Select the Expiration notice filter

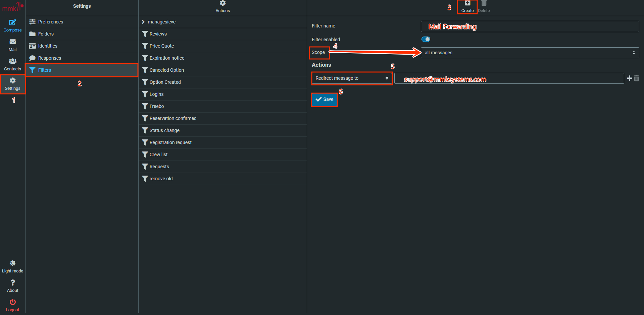coord(223,58)
